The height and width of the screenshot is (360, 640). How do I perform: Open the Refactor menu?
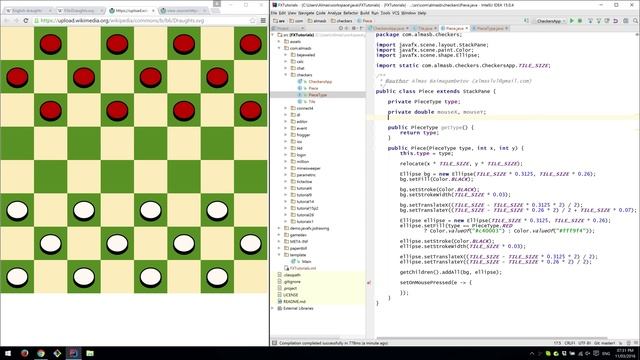point(350,13)
